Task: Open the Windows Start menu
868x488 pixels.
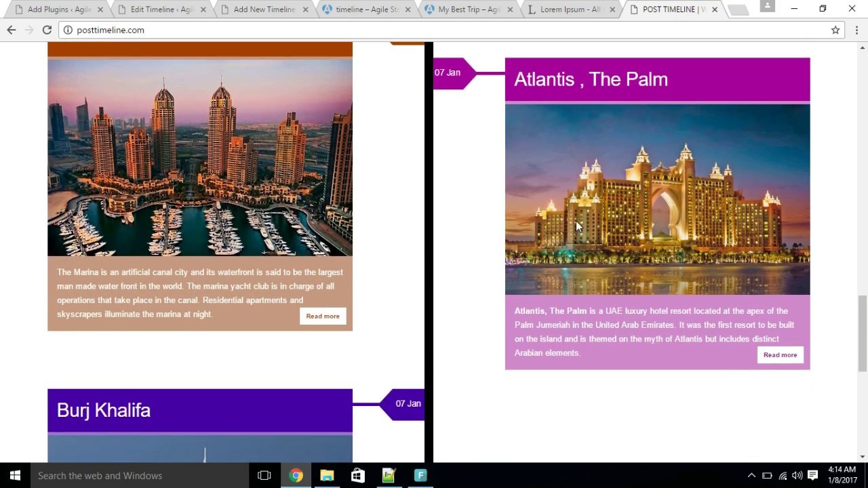Action: point(15,475)
